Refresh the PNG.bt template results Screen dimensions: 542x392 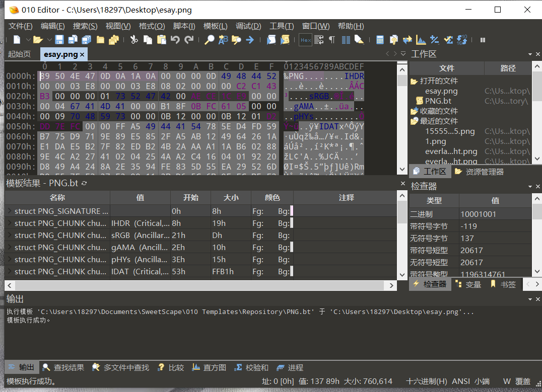[84, 183]
